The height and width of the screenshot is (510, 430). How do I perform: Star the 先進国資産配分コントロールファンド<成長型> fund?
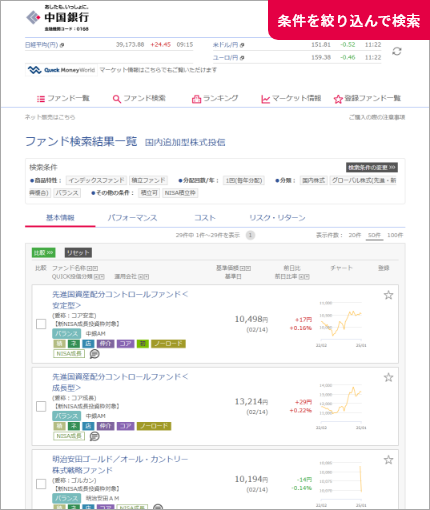(388, 377)
